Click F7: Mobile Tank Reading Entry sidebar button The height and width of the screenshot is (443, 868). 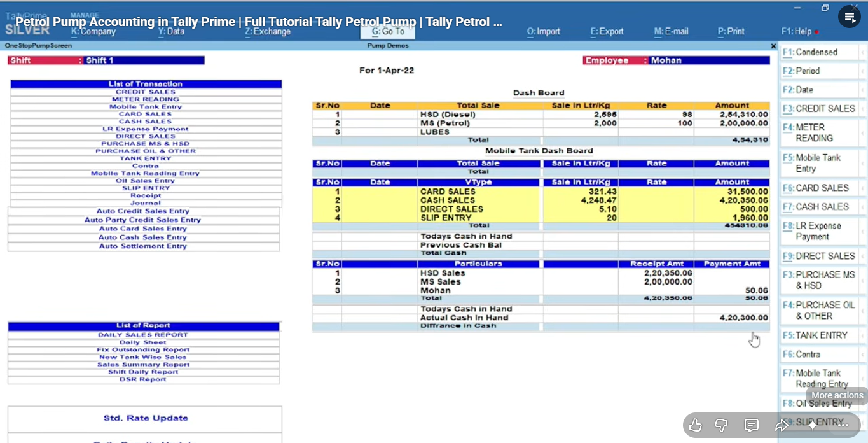point(820,379)
